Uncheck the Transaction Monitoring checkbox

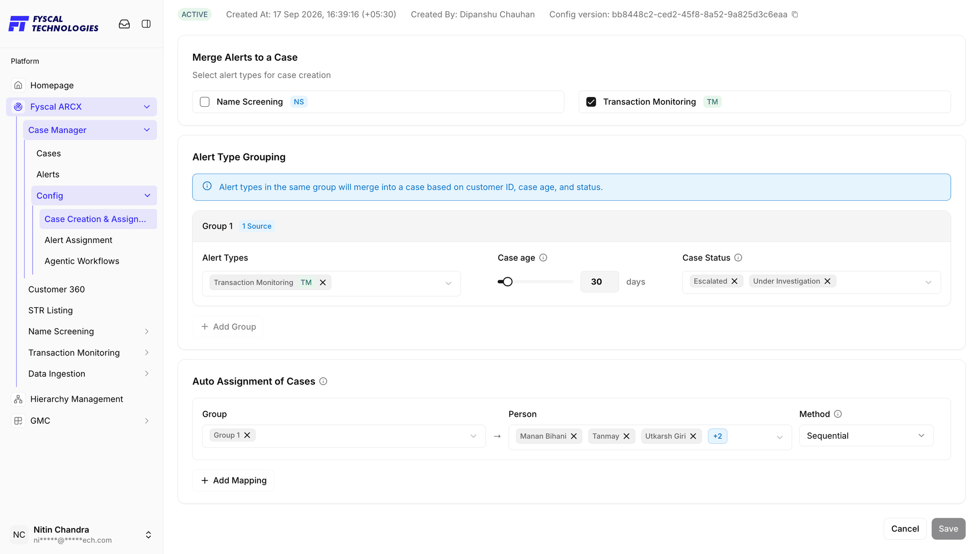coord(591,102)
